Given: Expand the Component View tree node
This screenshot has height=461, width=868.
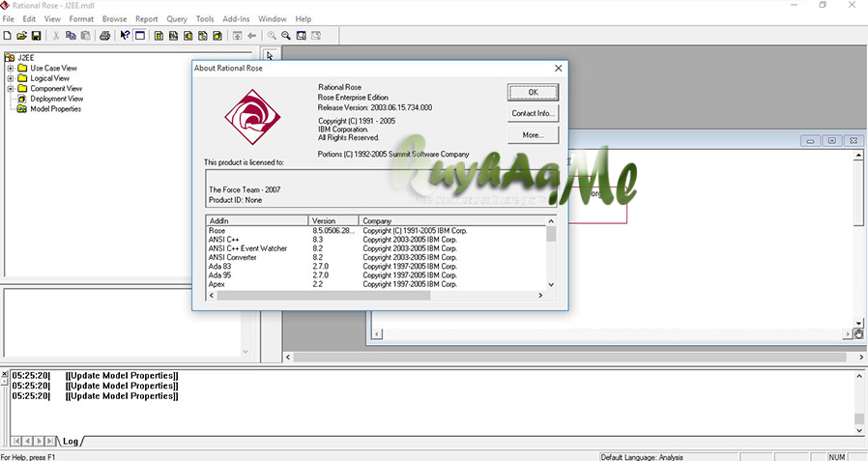Looking at the screenshot, I should point(10,89).
